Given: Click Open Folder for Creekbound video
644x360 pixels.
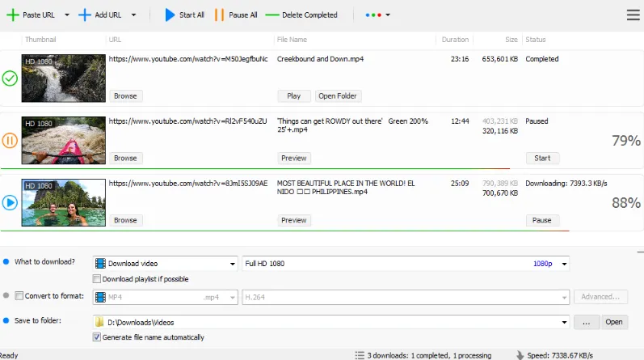Looking at the screenshot, I should click(x=338, y=95).
